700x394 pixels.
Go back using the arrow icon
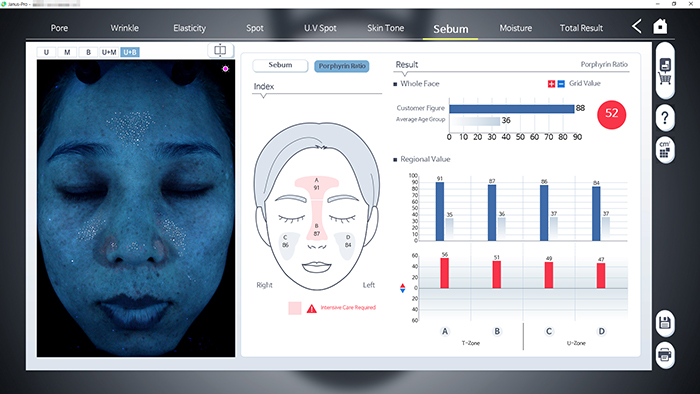(x=637, y=26)
